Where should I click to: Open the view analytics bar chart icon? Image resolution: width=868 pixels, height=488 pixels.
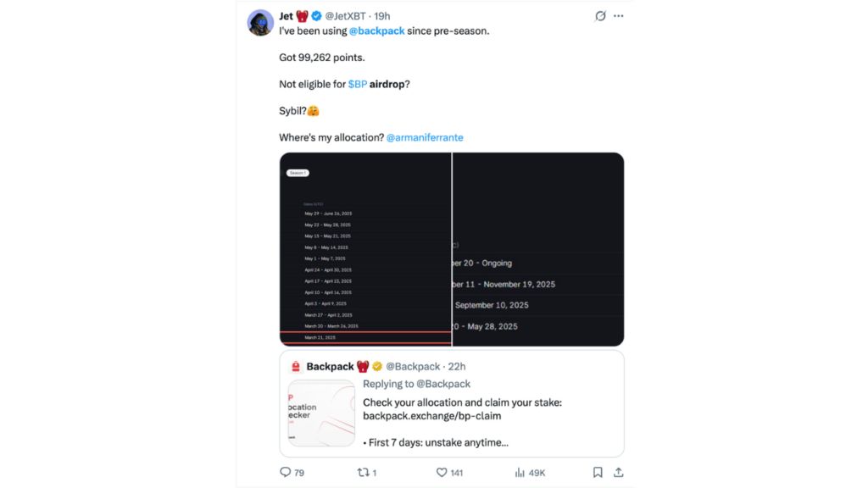click(x=520, y=472)
